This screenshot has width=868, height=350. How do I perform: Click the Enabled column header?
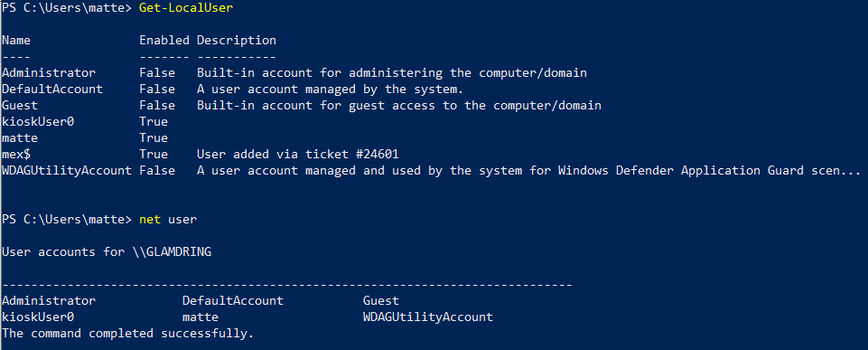(x=164, y=41)
